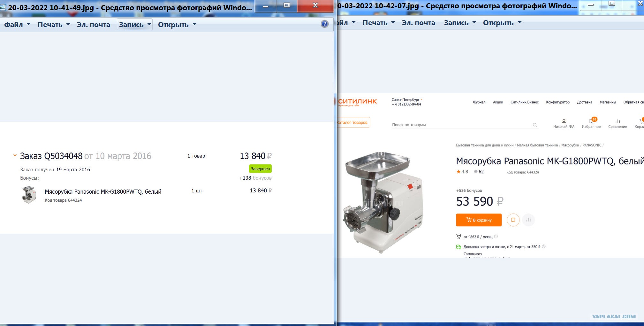
Task: Click the search magnifier icon
Action: (535, 125)
